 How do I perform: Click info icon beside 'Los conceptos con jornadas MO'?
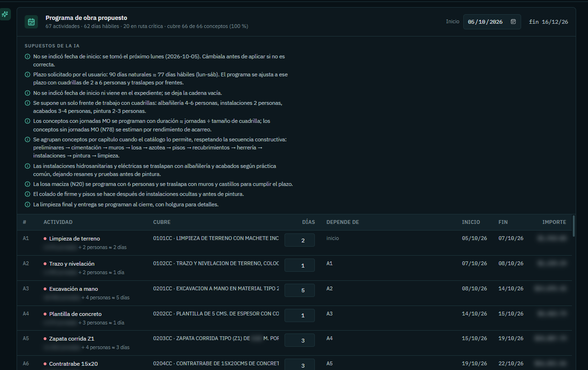pyautogui.click(x=27, y=121)
